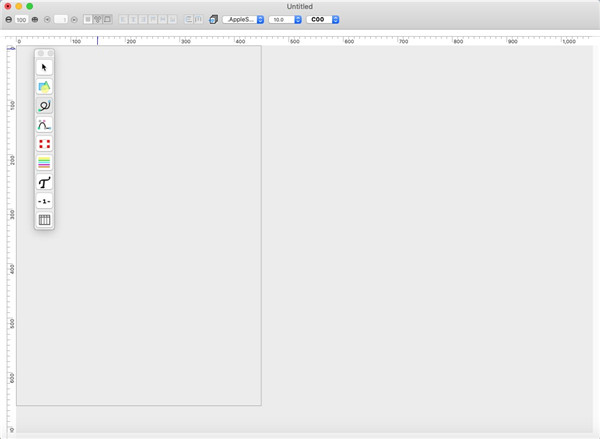Select the red corner-dots frame tool
This screenshot has width=600, height=439.
pyautogui.click(x=44, y=143)
